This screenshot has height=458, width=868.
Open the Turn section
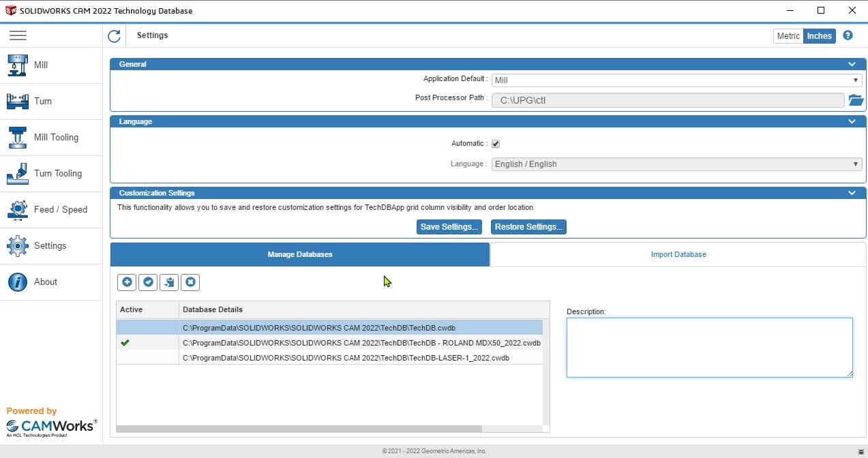[x=42, y=101]
